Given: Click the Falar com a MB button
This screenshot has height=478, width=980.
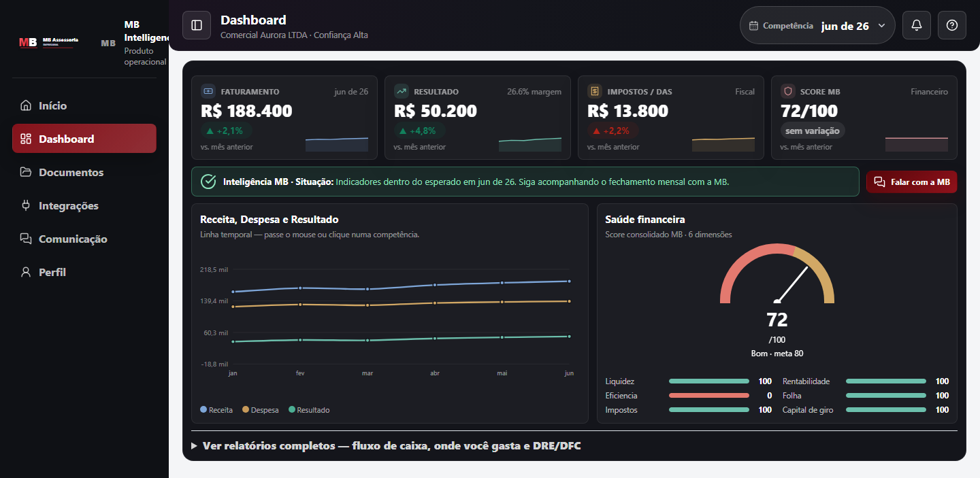Looking at the screenshot, I should click(912, 182).
